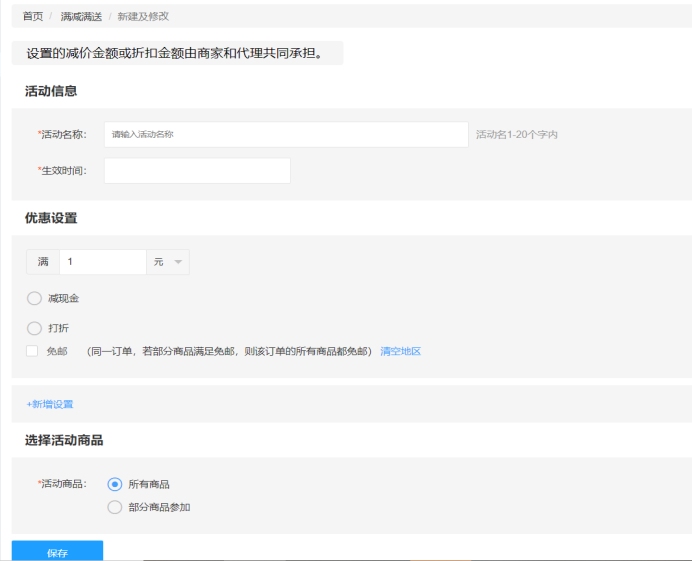Click the 活动名1-20个字内 hint text

[x=517, y=135]
